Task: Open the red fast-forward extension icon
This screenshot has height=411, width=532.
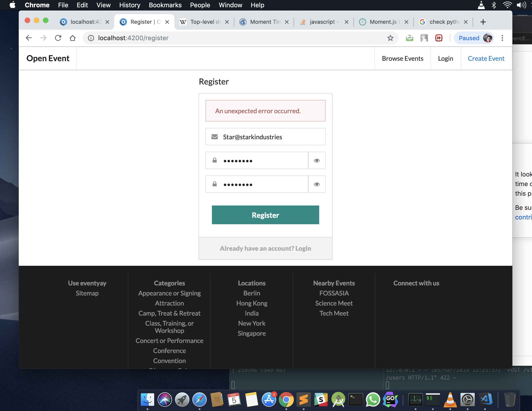Action: [x=439, y=38]
